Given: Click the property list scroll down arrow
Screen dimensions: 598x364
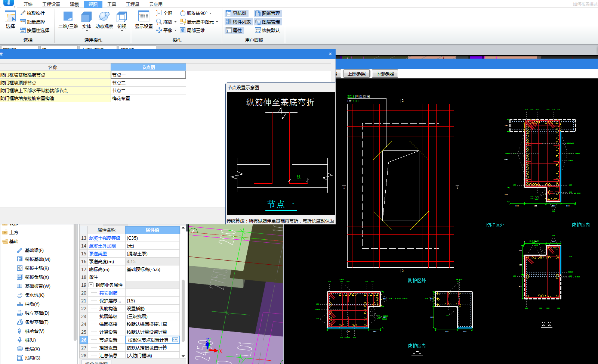Looking at the screenshot, I should pos(183,356).
